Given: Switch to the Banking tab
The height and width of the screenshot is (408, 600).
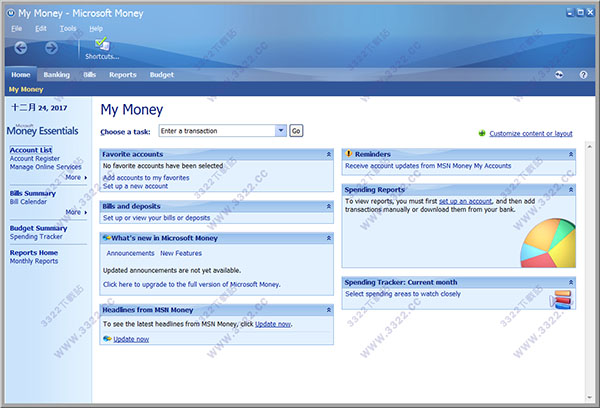Looking at the screenshot, I should 57,75.
